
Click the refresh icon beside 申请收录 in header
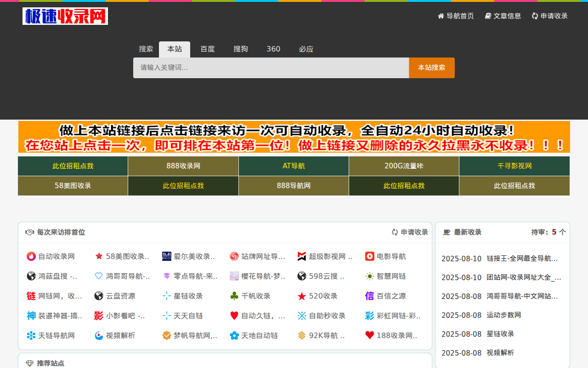535,16
